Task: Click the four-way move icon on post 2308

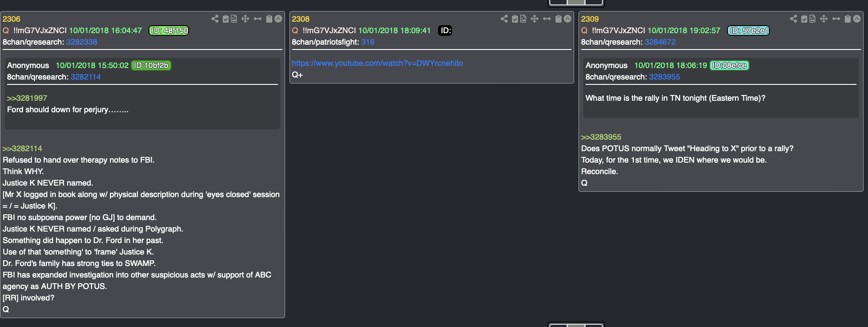Action: (534, 19)
